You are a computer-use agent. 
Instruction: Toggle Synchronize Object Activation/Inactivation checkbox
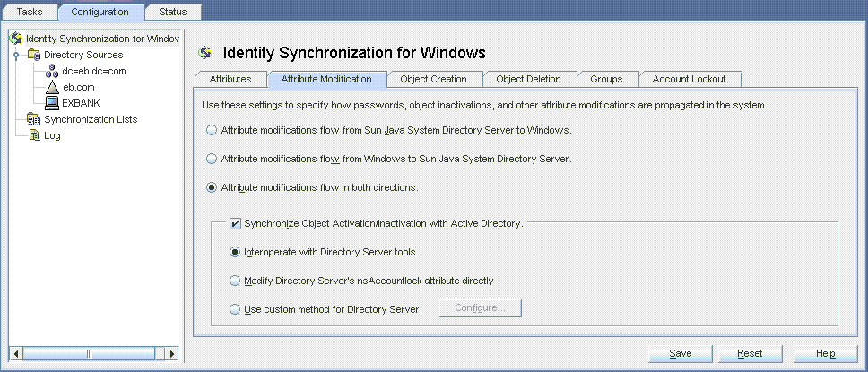[235, 223]
